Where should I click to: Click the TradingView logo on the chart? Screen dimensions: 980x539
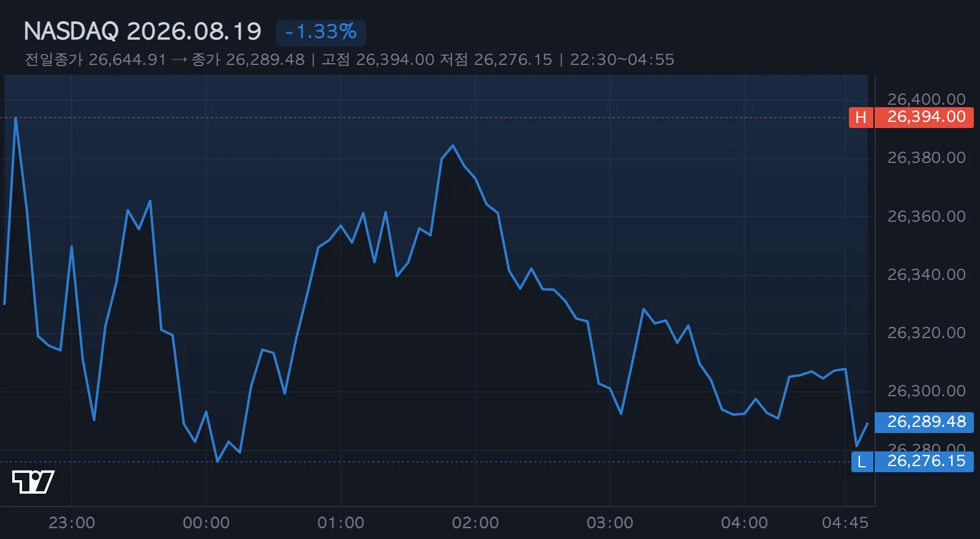pyautogui.click(x=33, y=482)
